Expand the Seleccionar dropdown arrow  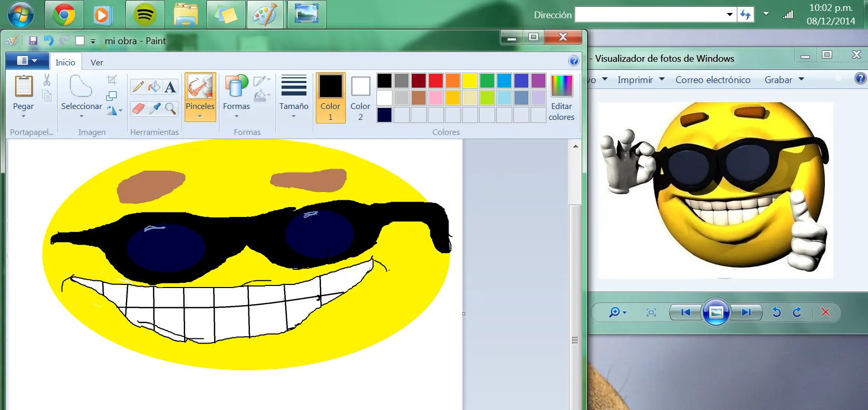[x=81, y=116]
